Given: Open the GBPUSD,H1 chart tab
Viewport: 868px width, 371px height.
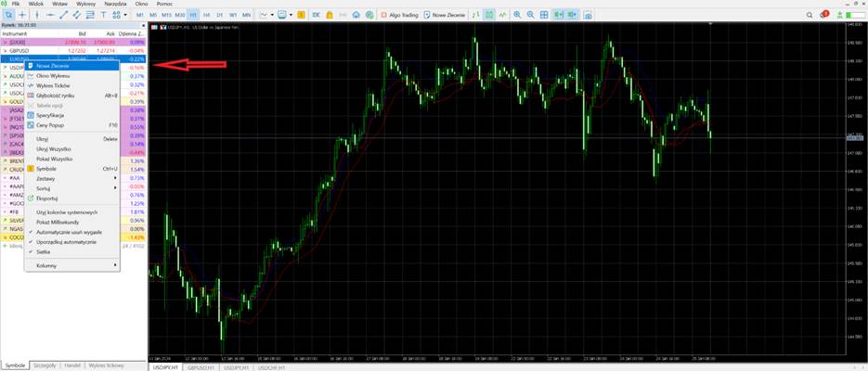Looking at the screenshot, I should [x=201, y=367].
